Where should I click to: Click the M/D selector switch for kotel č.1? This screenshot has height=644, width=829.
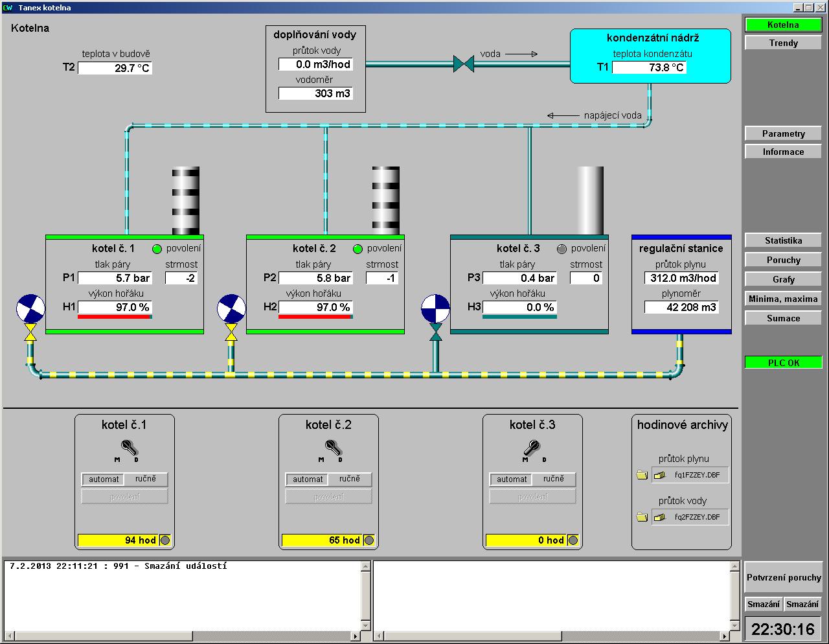(x=128, y=448)
